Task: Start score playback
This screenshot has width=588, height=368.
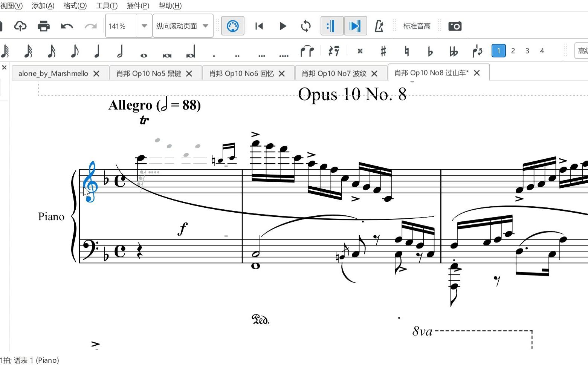Action: (283, 26)
